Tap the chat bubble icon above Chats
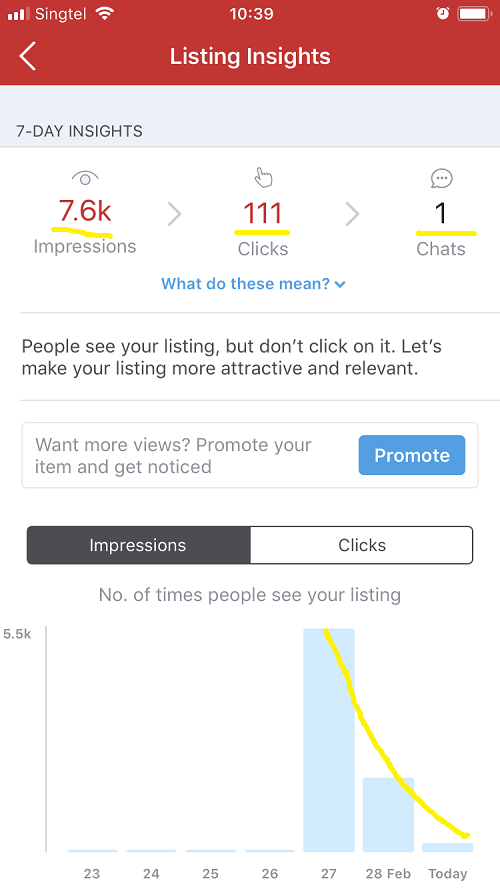500x889 pixels. tap(442, 179)
